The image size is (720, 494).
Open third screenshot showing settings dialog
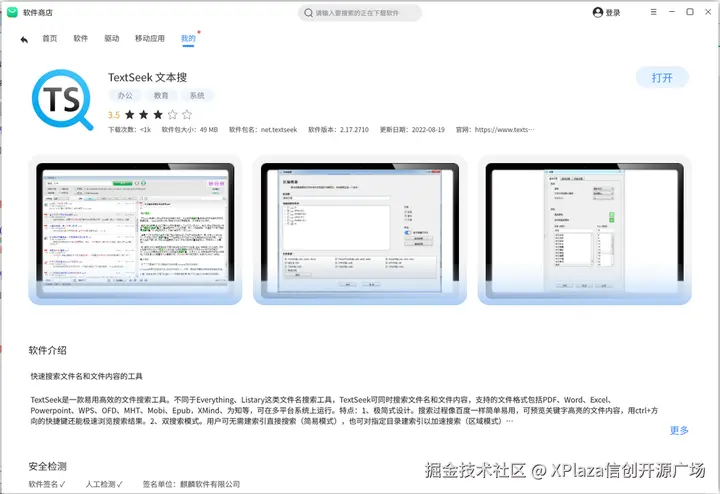[x=585, y=230]
